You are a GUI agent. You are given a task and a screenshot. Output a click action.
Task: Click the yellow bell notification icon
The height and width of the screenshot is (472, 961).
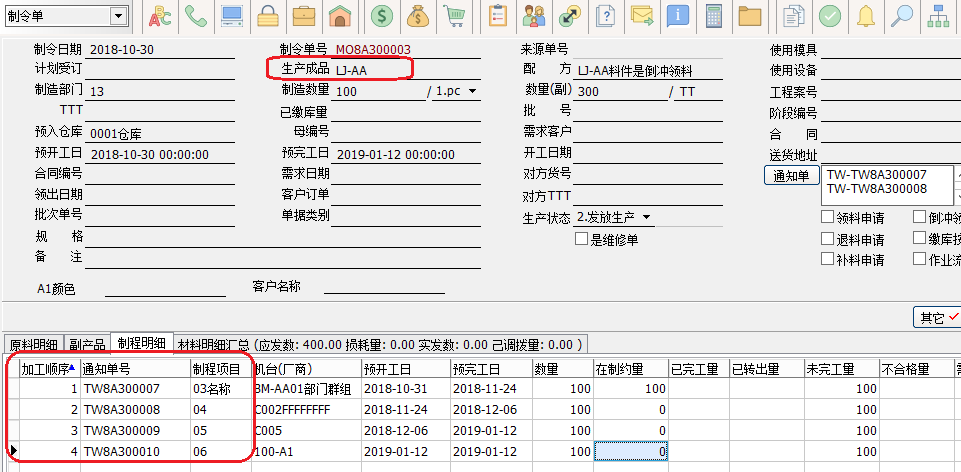866,16
